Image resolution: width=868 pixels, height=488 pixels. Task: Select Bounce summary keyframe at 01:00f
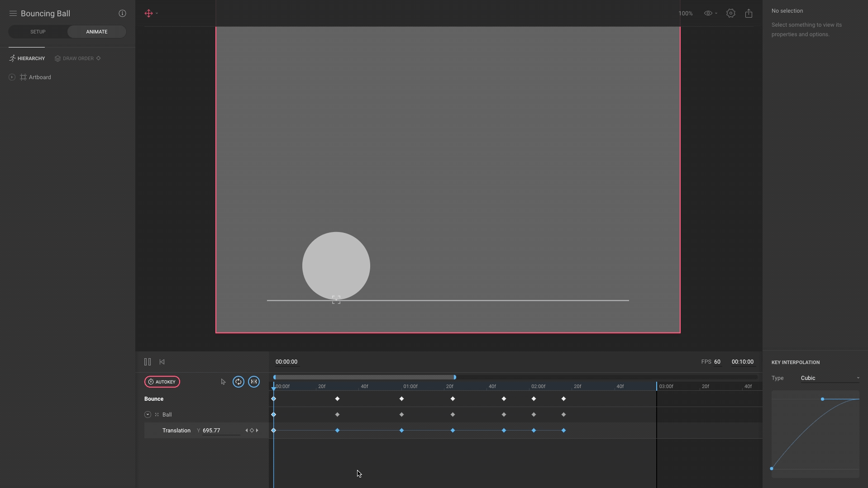coord(401,399)
